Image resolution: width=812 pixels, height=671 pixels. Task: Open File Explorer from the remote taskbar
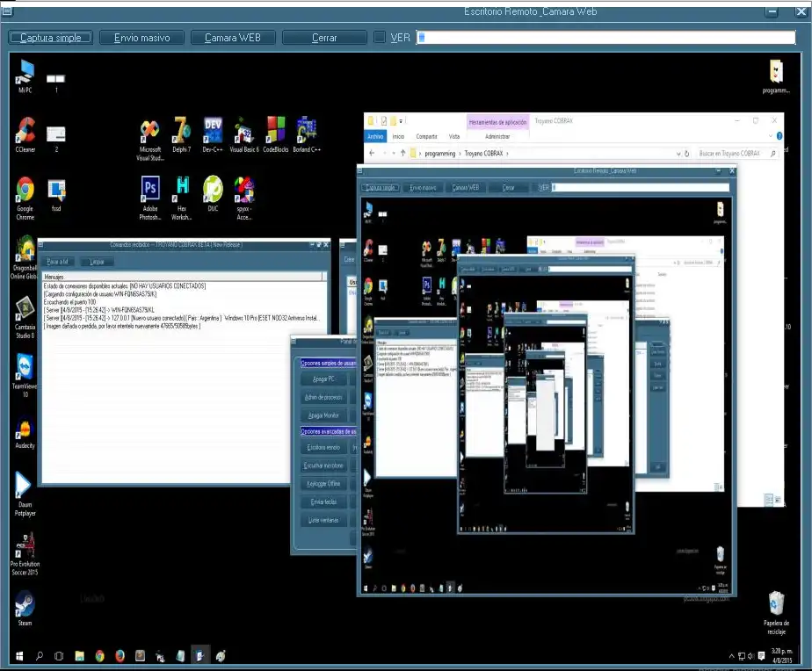[x=79, y=656]
